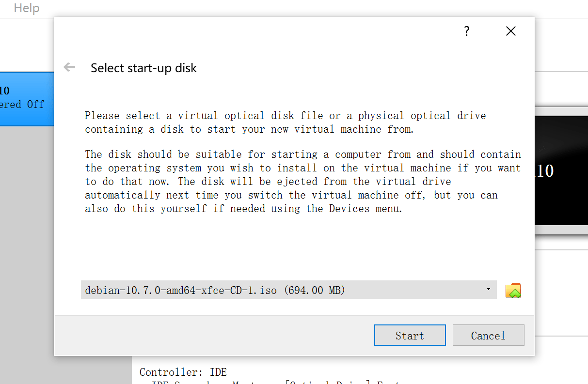Click the gray button bar beside Start
Screen dimensions: 588x384
point(213,335)
